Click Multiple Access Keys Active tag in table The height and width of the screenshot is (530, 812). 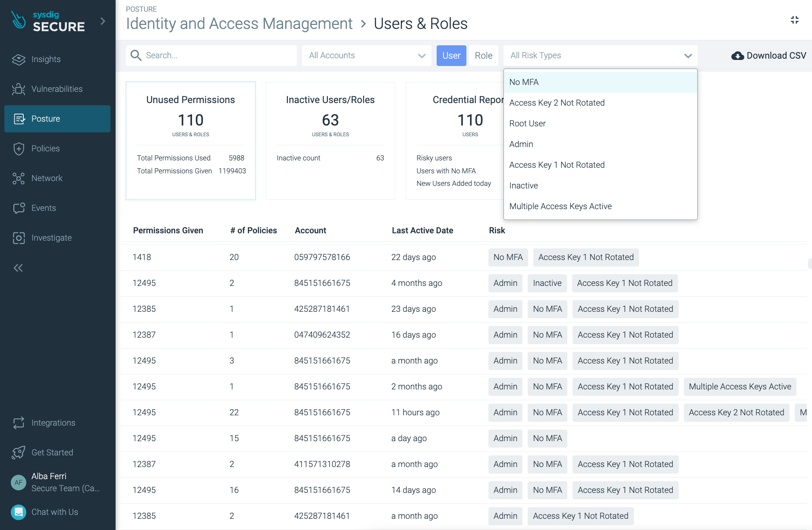tap(740, 387)
